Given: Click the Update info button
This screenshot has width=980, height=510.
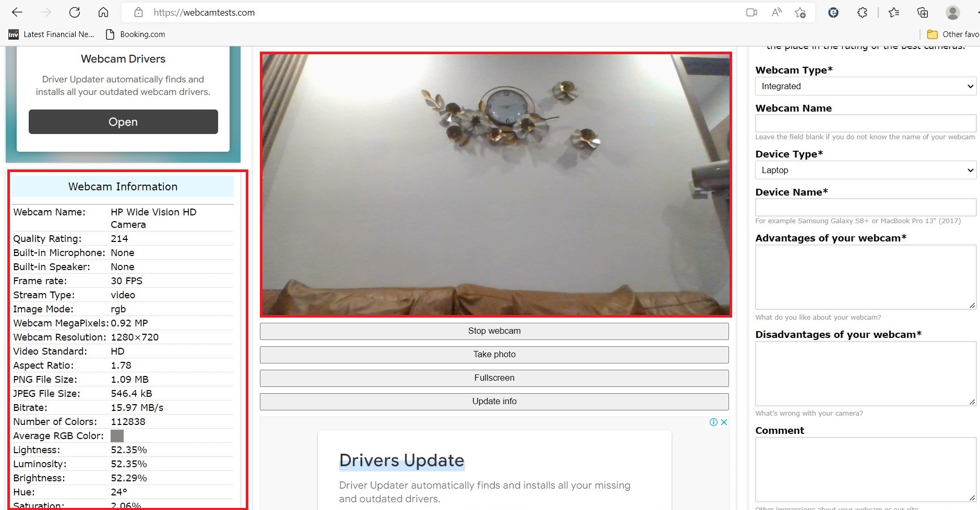Looking at the screenshot, I should pos(494,402).
